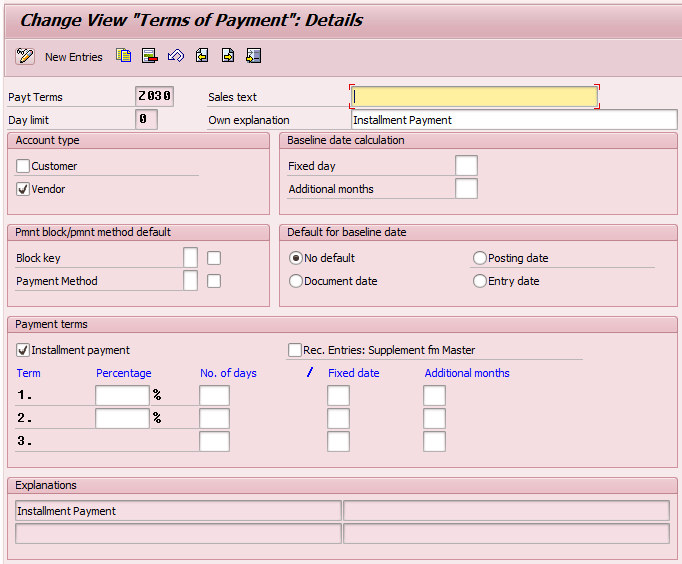Uncheck the Vendor checkbox

coord(23,189)
